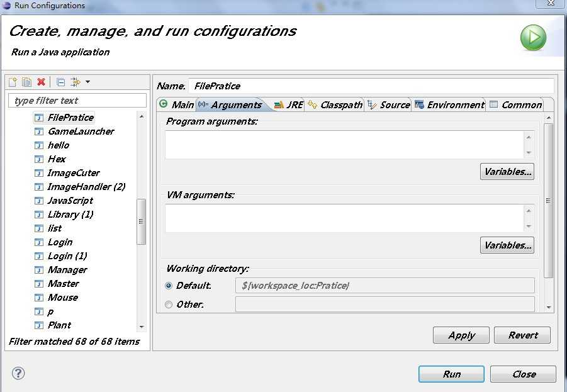The image size is (567, 392).
Task: Select the Default working directory radio
Action: (169, 286)
